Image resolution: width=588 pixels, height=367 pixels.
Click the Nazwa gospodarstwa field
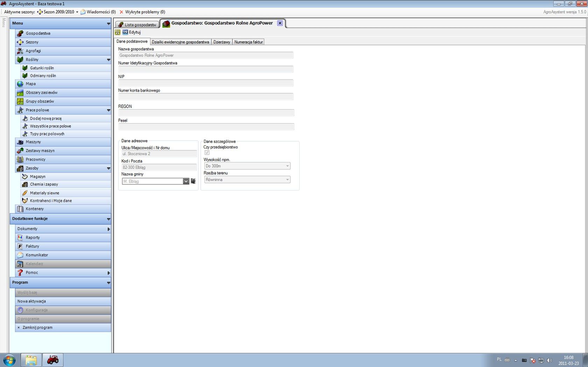tap(206, 55)
